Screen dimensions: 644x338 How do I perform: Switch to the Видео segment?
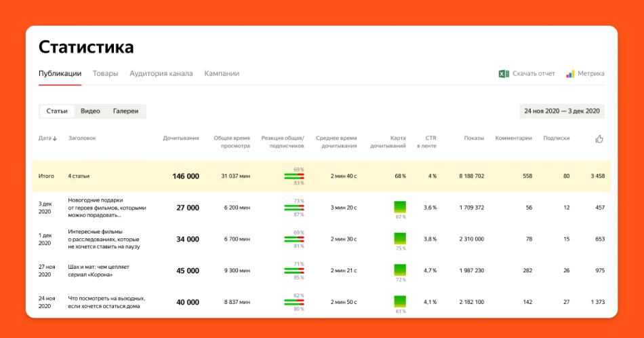point(90,111)
